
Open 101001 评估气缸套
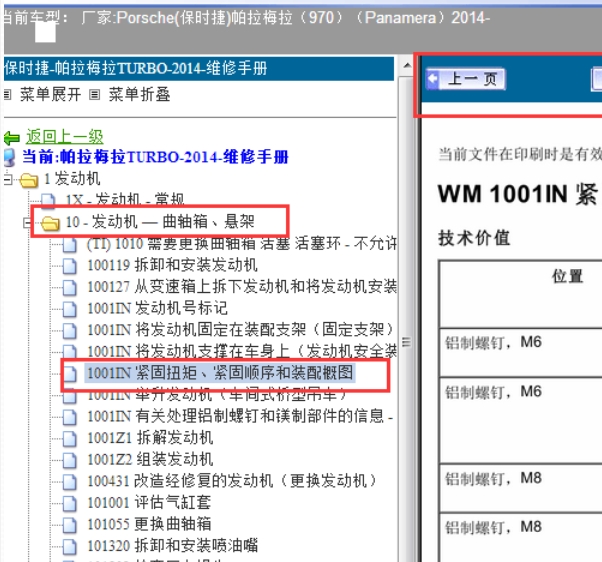pyautogui.click(x=149, y=502)
